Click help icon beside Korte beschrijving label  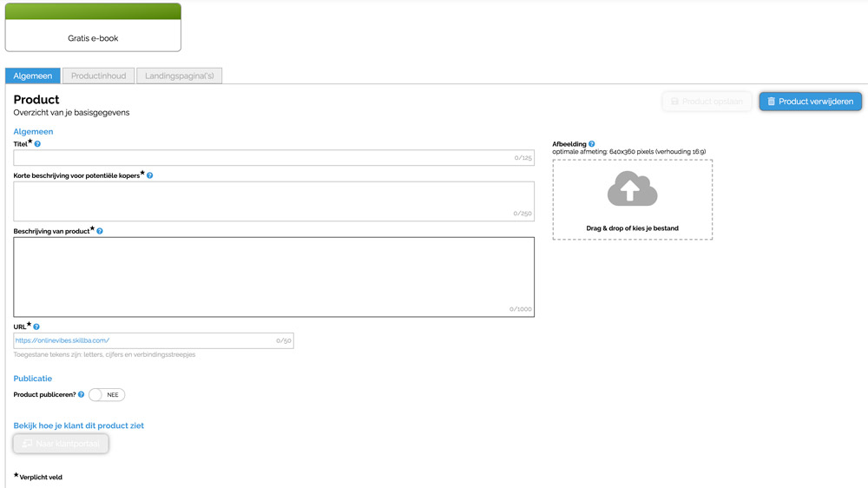click(149, 175)
